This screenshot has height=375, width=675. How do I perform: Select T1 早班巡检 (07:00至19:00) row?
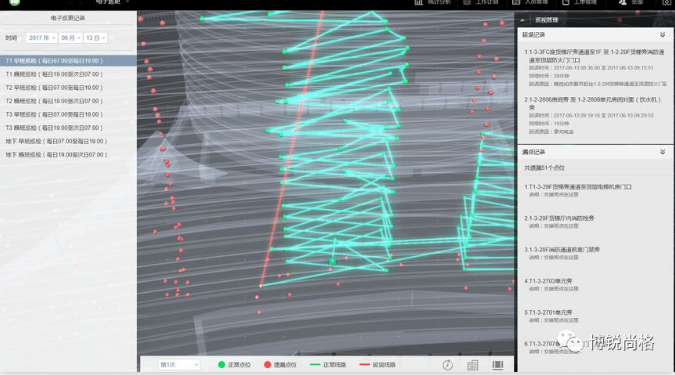(x=68, y=61)
